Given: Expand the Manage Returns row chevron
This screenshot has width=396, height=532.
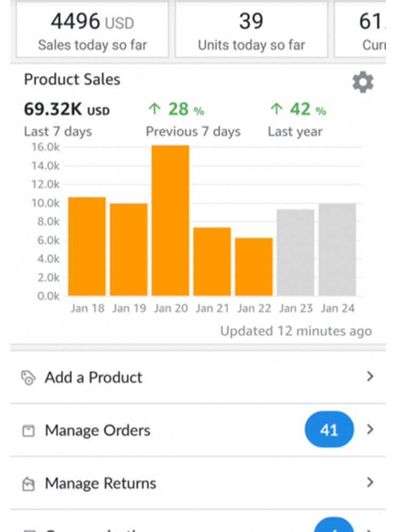Looking at the screenshot, I should point(370,483).
